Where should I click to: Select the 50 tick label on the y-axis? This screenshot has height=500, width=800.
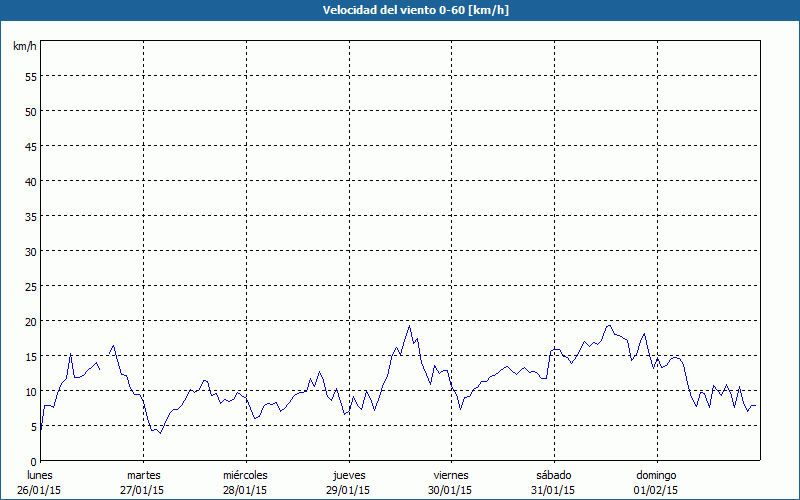(30, 111)
